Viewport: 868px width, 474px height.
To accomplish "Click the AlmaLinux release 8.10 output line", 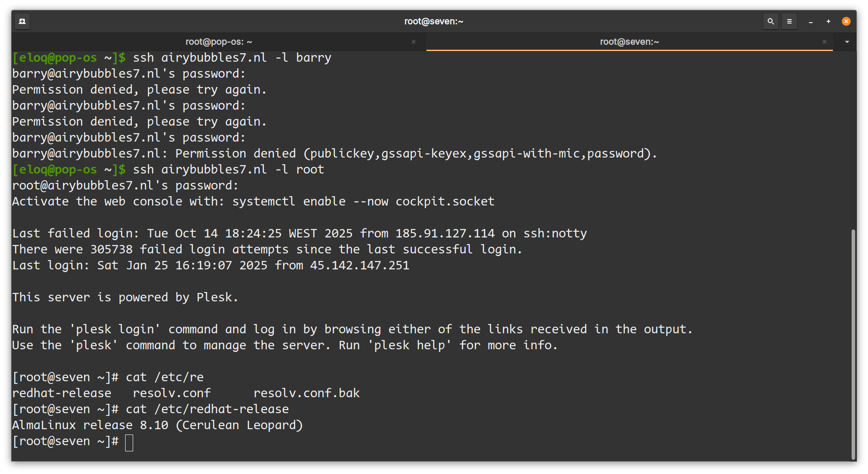I will click(157, 425).
